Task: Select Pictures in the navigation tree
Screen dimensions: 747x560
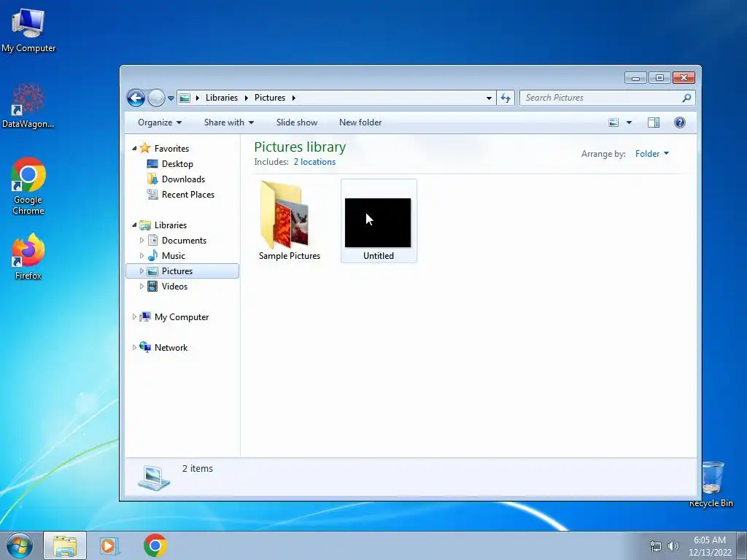Action: click(x=177, y=271)
